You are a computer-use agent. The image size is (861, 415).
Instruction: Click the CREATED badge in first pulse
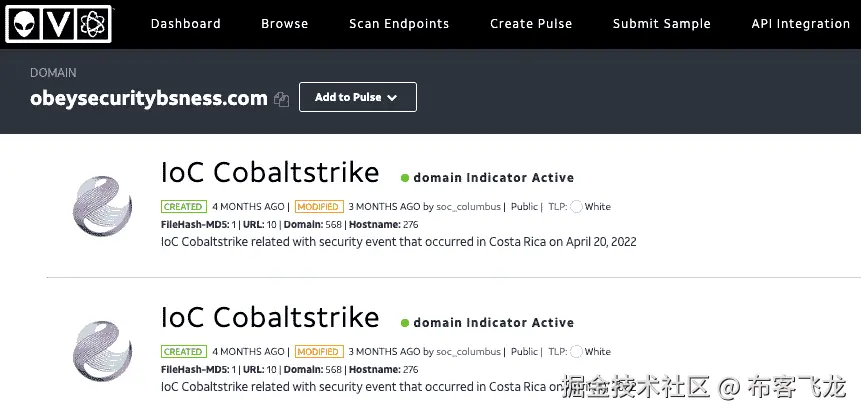pos(184,207)
